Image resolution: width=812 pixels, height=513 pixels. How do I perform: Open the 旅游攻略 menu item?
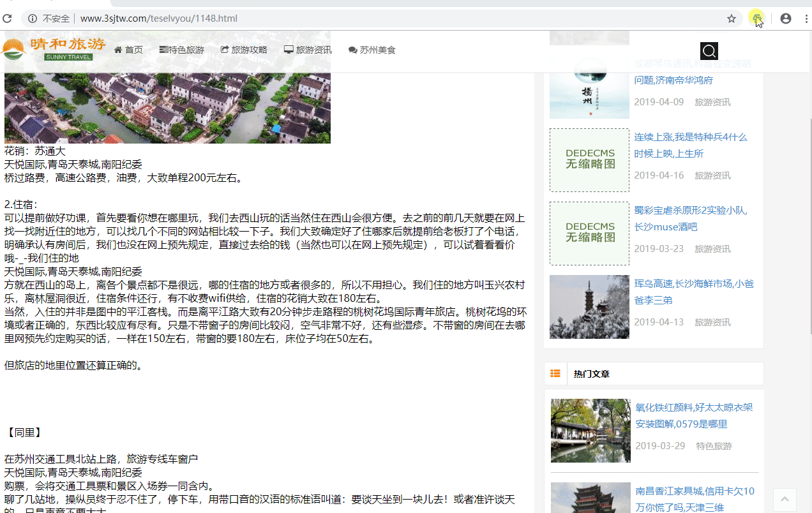point(244,50)
